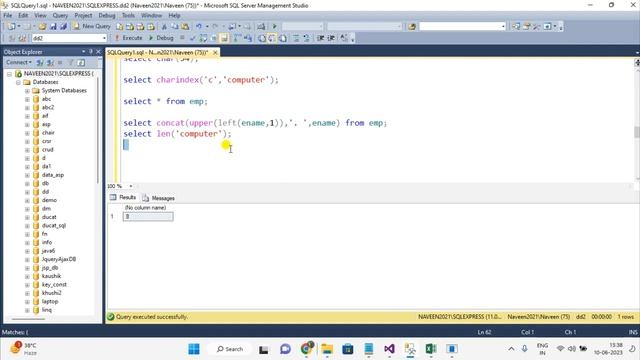The image size is (640, 360).
Task: Click the taskbar Search box
Action: tap(230, 349)
